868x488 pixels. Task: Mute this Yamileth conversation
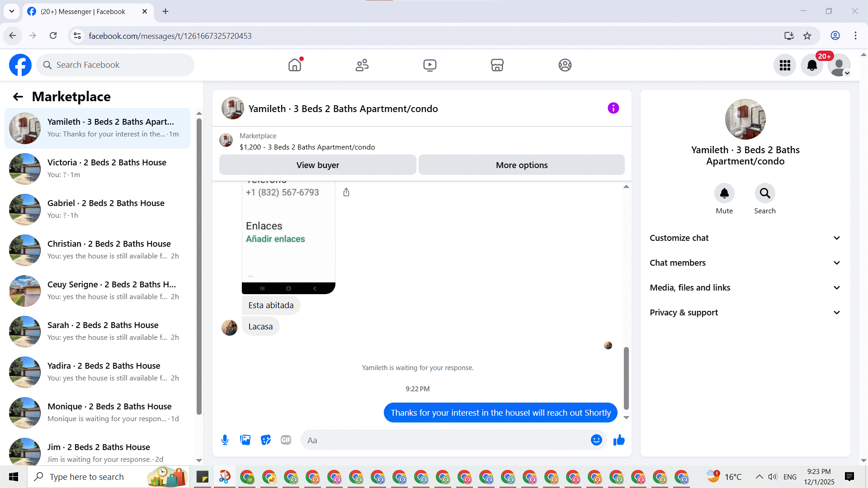pyautogui.click(x=724, y=193)
